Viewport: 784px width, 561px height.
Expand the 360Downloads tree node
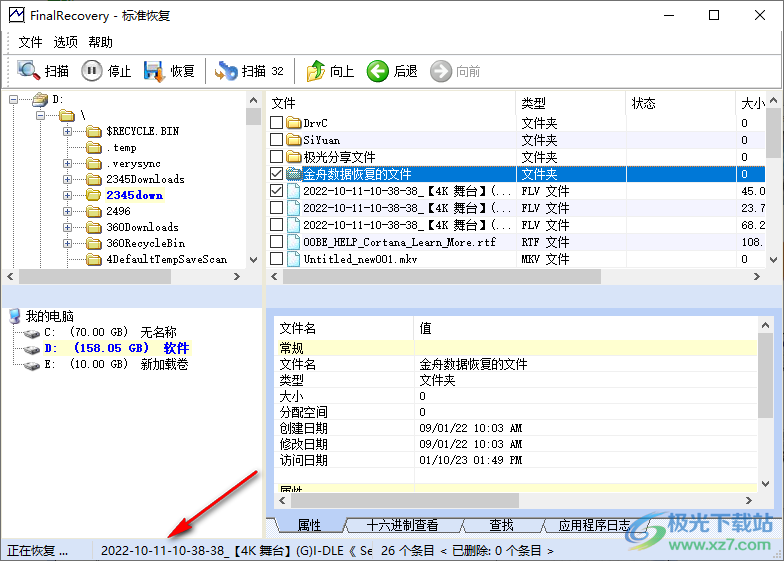click(68, 228)
